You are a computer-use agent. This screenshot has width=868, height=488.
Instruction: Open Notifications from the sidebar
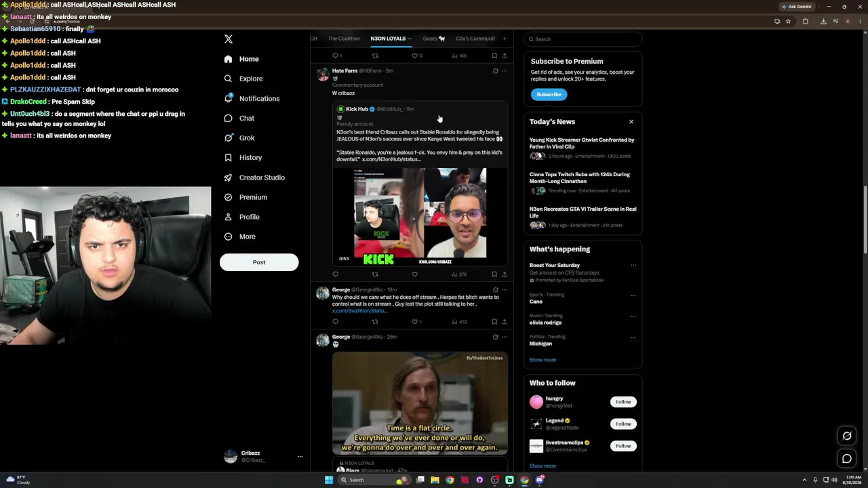(252, 98)
